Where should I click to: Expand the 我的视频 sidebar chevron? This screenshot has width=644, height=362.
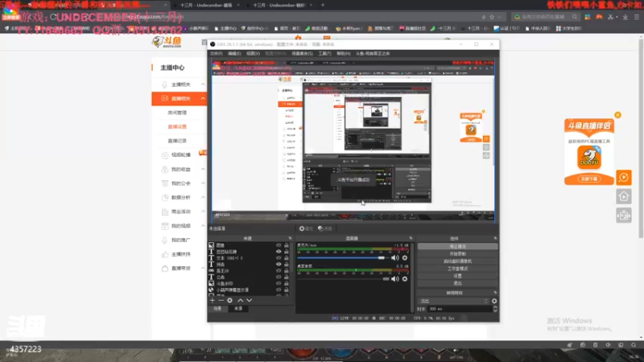tap(203, 226)
